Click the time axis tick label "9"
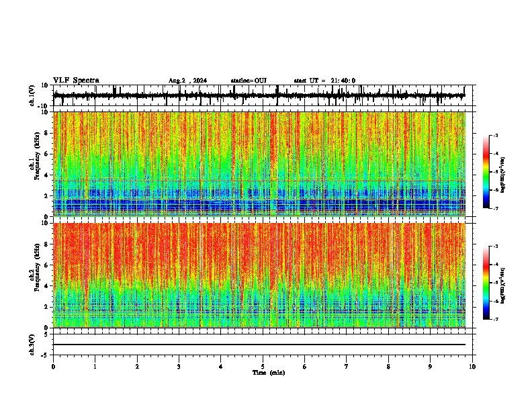This screenshot has width=532, height=411. [x=430, y=367]
